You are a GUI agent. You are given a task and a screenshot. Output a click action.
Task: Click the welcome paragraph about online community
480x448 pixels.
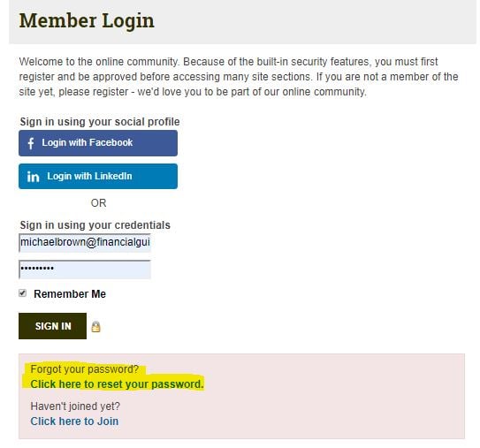click(239, 77)
